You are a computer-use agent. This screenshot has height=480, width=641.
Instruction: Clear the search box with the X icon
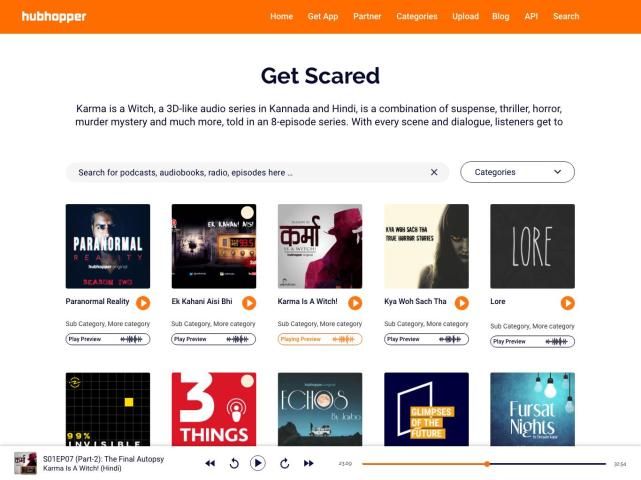click(434, 172)
